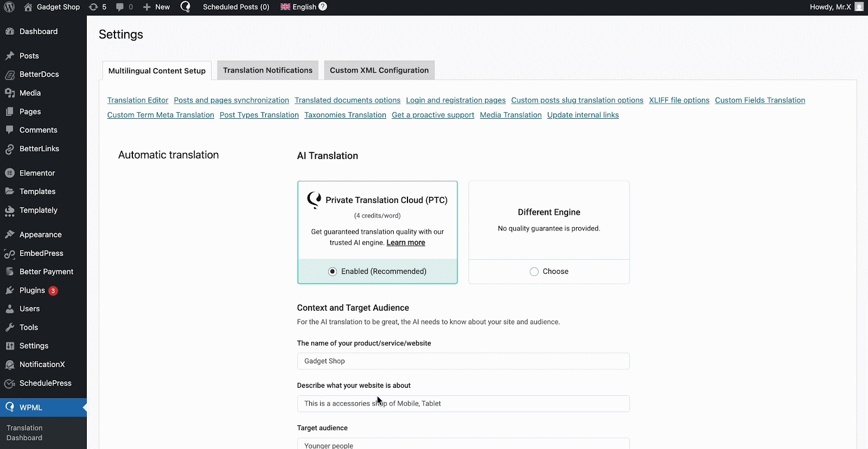Image resolution: width=868 pixels, height=449 pixels.
Task: Click the Learn more link
Action: [405, 243]
